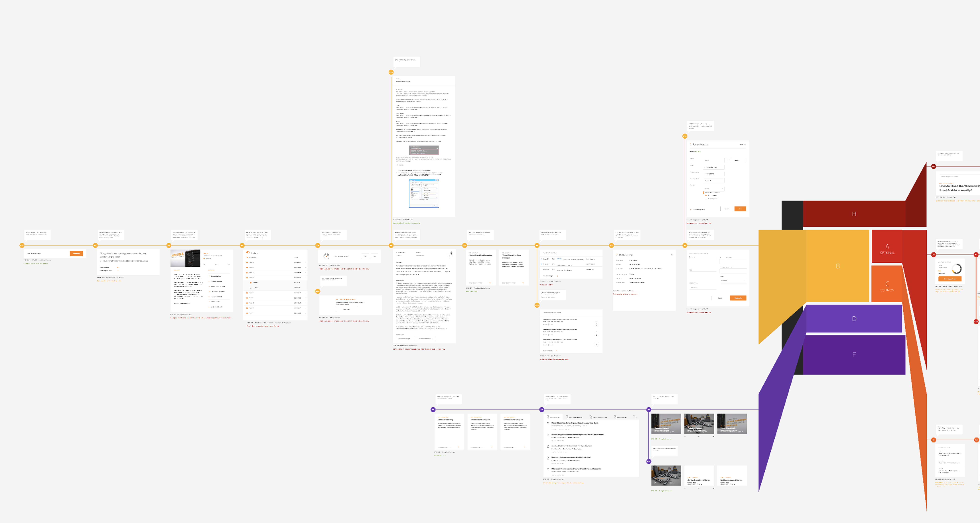Open the Client On-boarding card
Screen dimensions: 980x523
coord(449,432)
